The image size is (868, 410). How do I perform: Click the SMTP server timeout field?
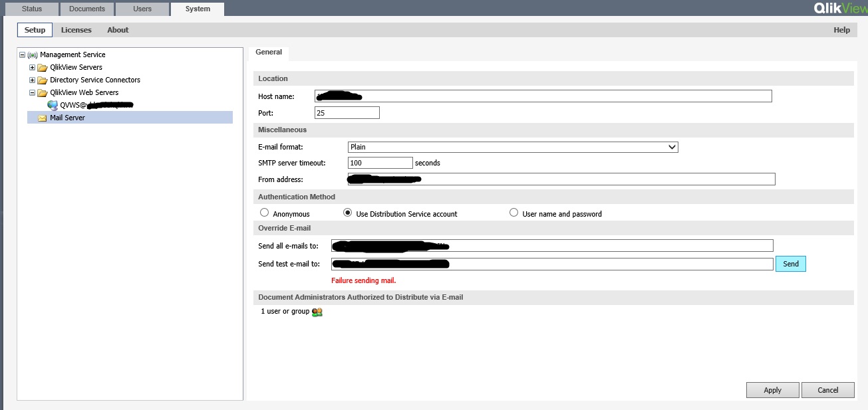[x=380, y=163]
